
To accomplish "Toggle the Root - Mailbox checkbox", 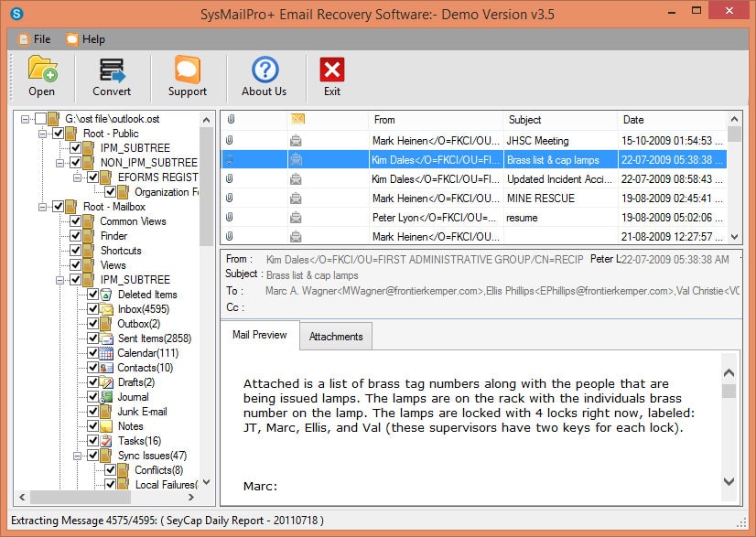I will coord(58,207).
